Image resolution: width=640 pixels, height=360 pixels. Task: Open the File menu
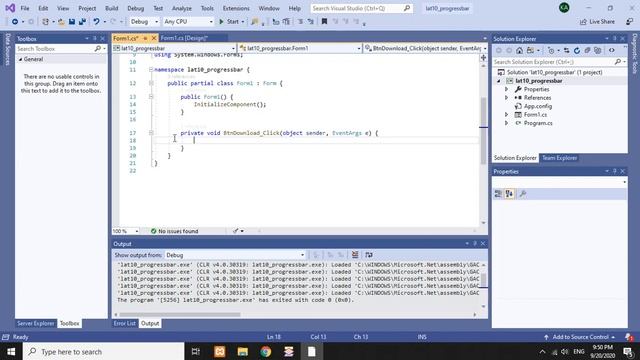(25, 8)
